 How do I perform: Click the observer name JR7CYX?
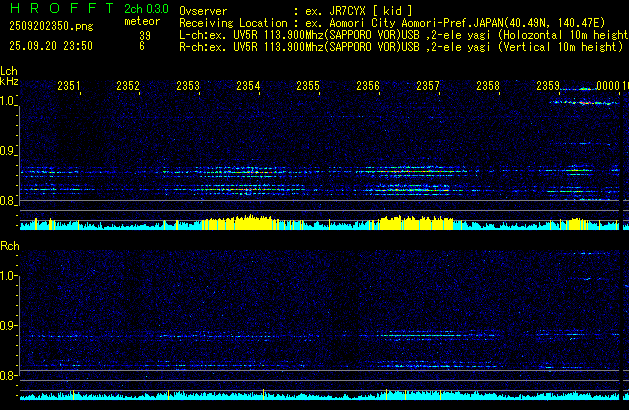(358, 10)
